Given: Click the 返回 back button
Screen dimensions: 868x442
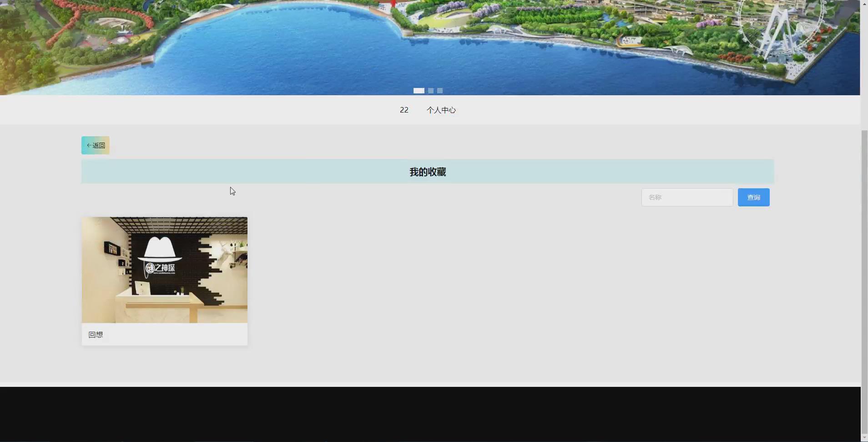Looking at the screenshot, I should 95,145.
